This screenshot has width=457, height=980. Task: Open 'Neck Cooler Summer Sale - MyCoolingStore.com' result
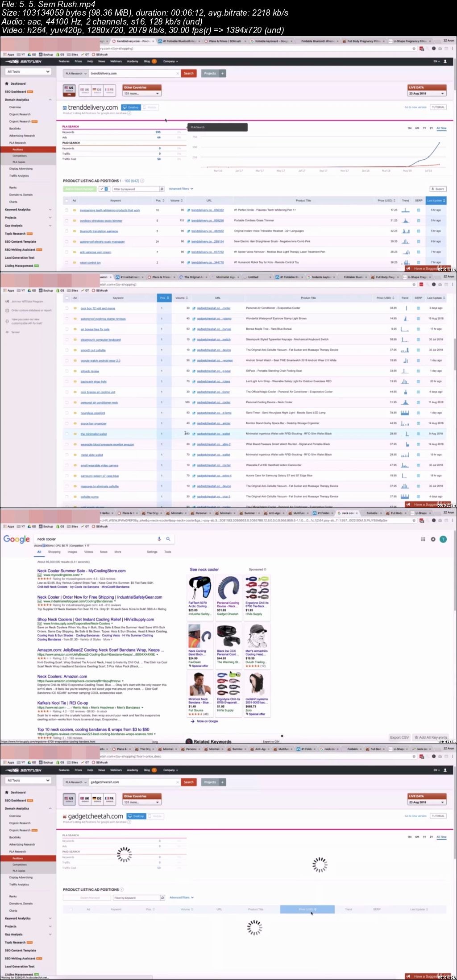[81, 571]
